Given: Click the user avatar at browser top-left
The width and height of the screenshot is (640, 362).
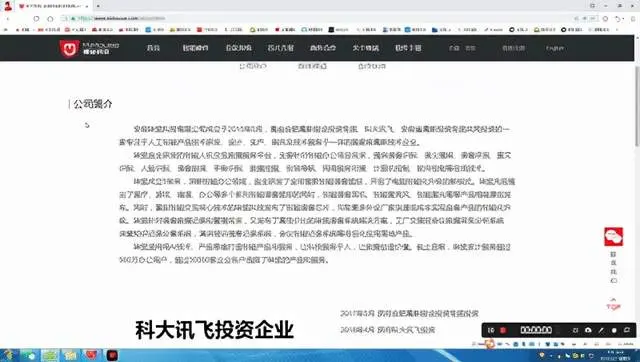Looking at the screenshot, I should (x=7, y=6).
